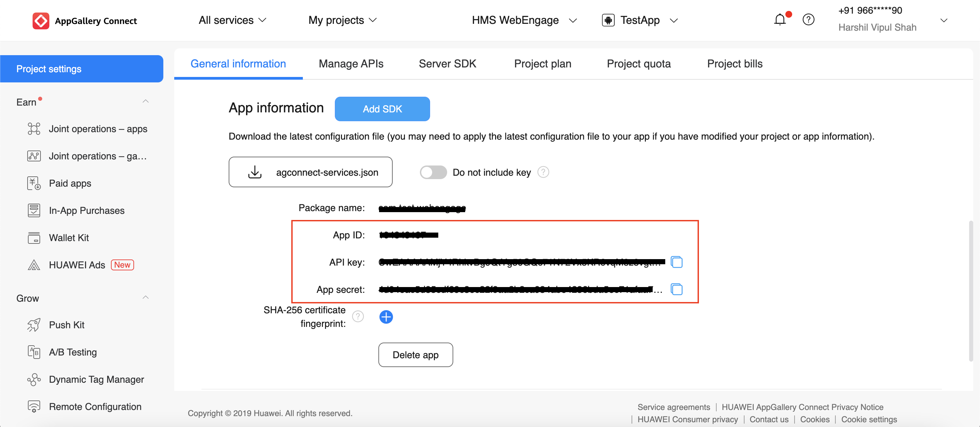Screen dimensions: 980x427
Task: Click the Add SDK button
Action: [x=382, y=109]
